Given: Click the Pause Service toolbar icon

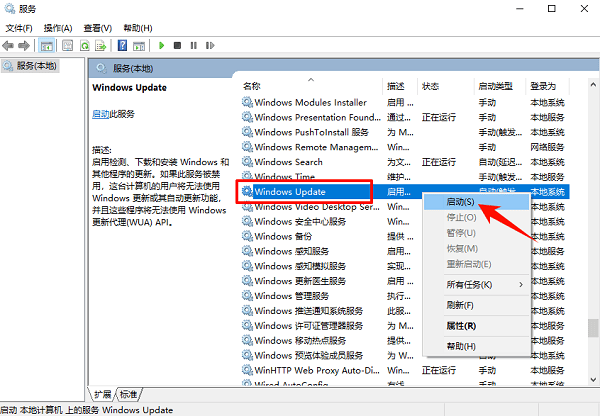Looking at the screenshot, I should tap(192, 46).
